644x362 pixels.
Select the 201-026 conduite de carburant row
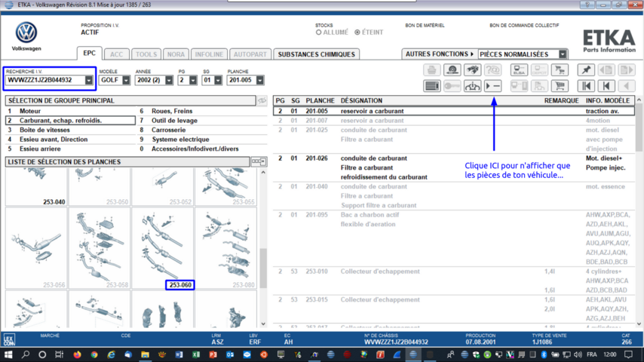(454, 167)
